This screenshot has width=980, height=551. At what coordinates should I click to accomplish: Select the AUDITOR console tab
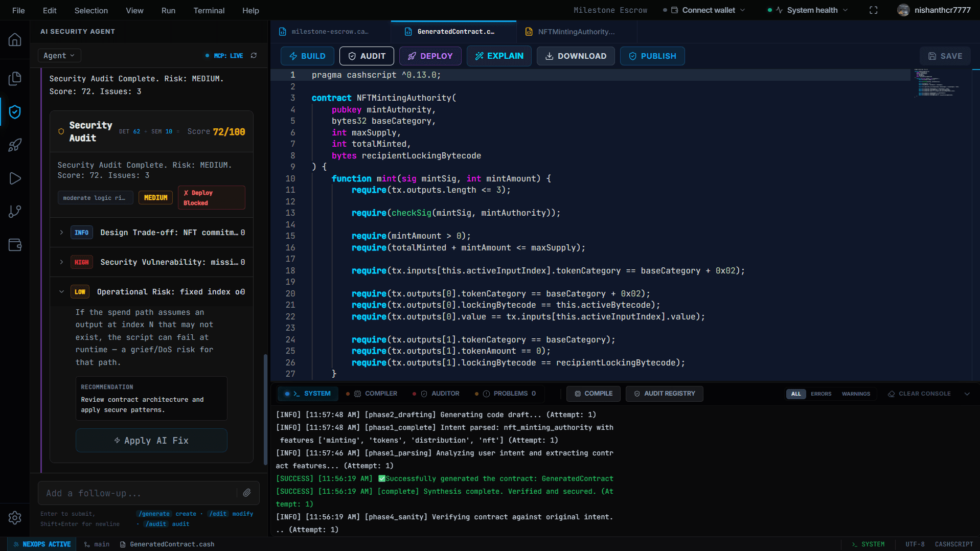click(x=436, y=394)
